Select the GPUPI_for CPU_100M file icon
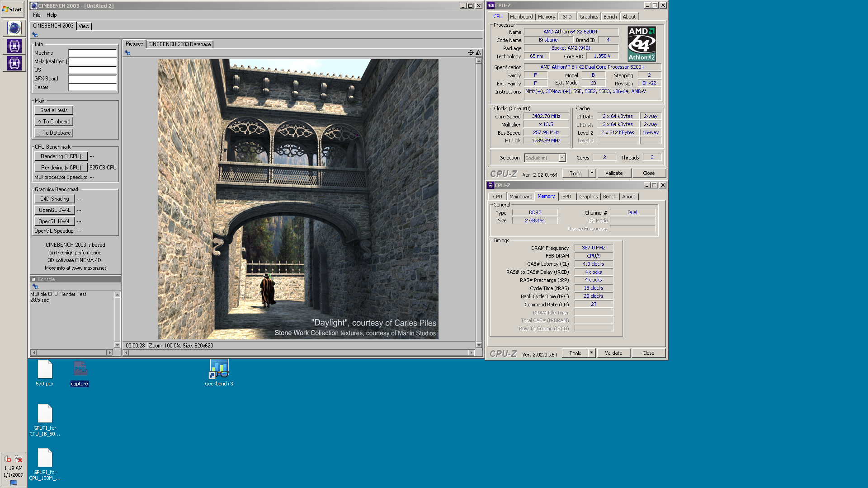868x488 pixels. [x=45, y=465]
